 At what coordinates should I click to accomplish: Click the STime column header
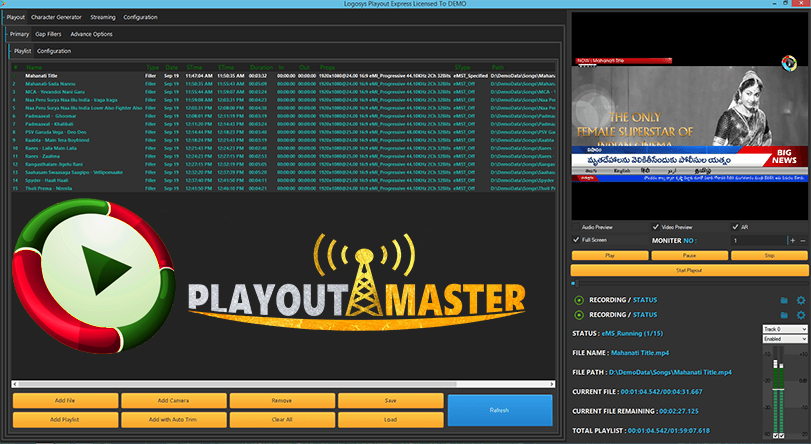pyautogui.click(x=194, y=67)
